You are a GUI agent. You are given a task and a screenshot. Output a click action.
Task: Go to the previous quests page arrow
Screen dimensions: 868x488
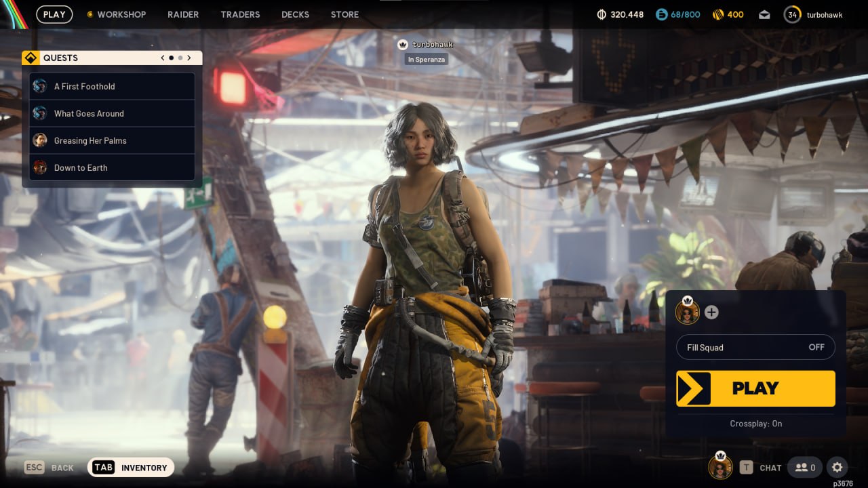click(163, 58)
